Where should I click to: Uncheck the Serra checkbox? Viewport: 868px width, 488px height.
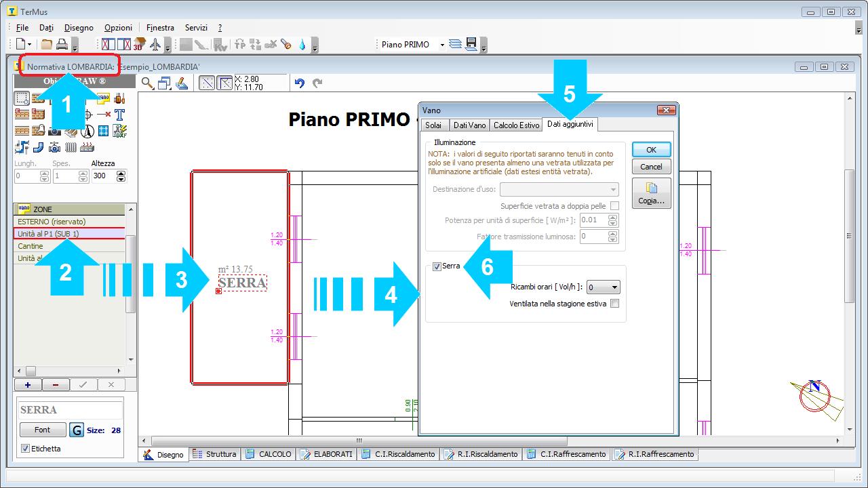(437, 266)
